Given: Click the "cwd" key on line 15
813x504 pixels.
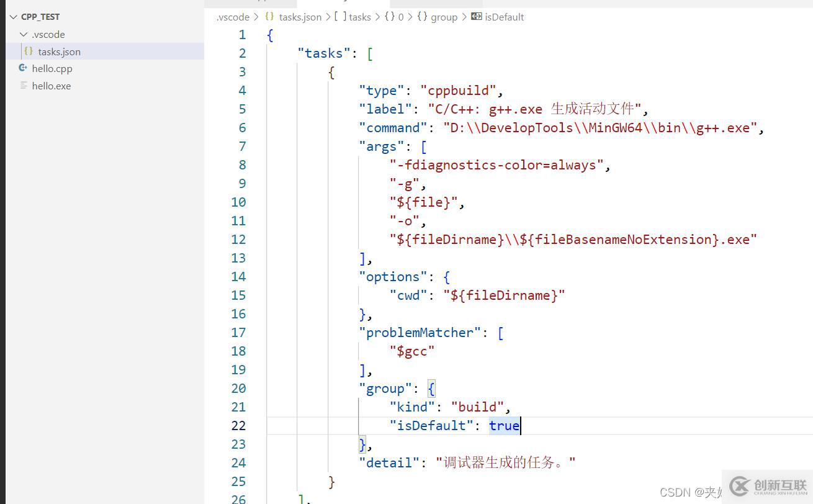Looking at the screenshot, I should (408, 295).
